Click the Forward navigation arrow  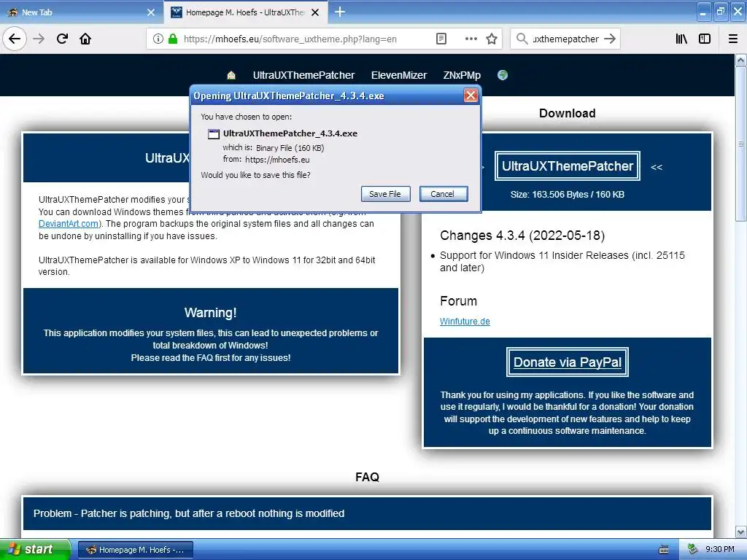39,39
